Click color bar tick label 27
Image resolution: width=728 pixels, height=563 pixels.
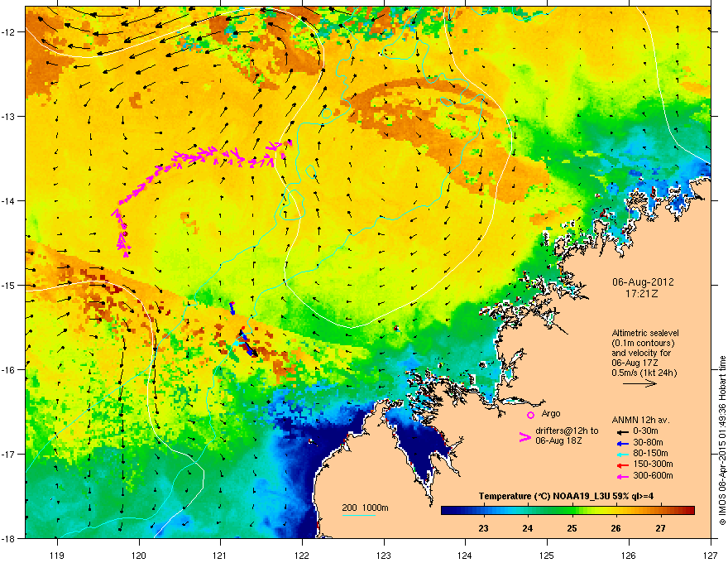click(x=660, y=528)
